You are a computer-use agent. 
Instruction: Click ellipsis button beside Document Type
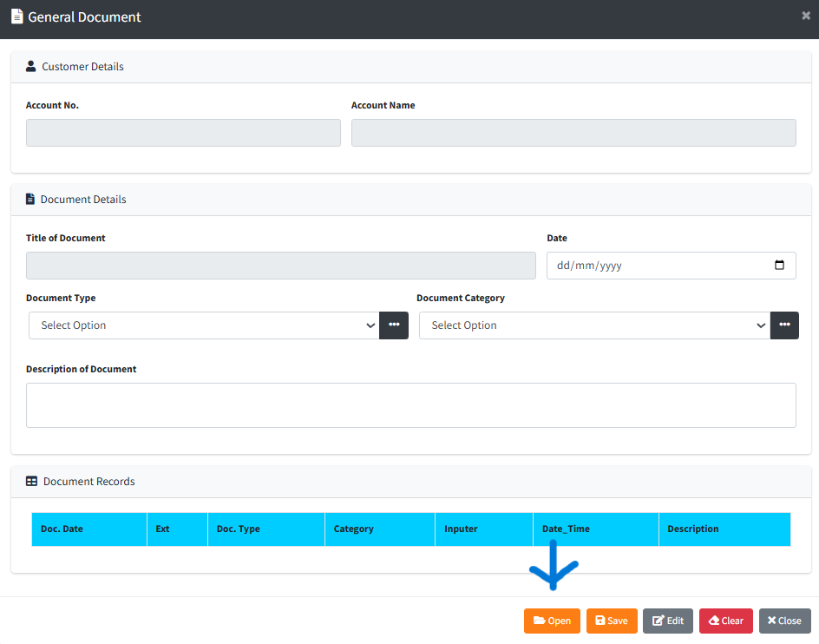click(394, 325)
